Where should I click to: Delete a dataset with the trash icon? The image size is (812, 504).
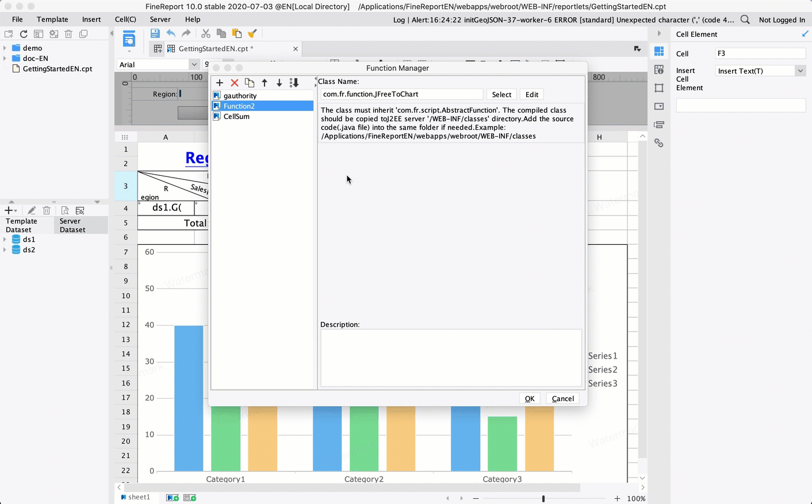47,210
